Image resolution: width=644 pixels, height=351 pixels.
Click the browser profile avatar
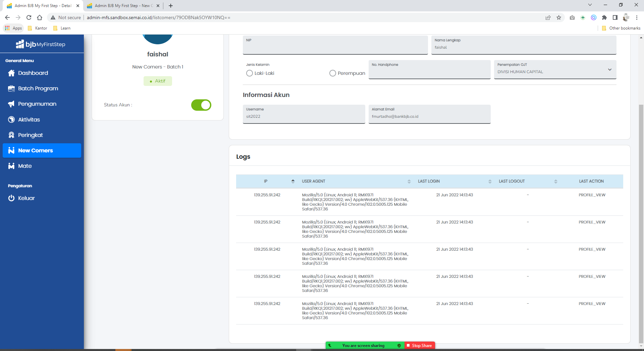click(x=626, y=17)
